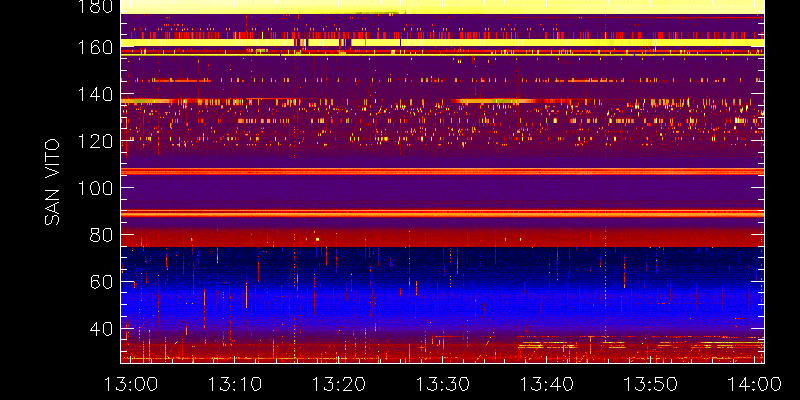
Task: Click the 120 frequency axis label
Action: coord(96,141)
